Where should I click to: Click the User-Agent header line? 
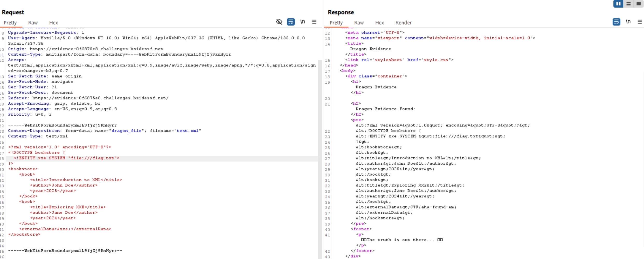click(x=156, y=41)
